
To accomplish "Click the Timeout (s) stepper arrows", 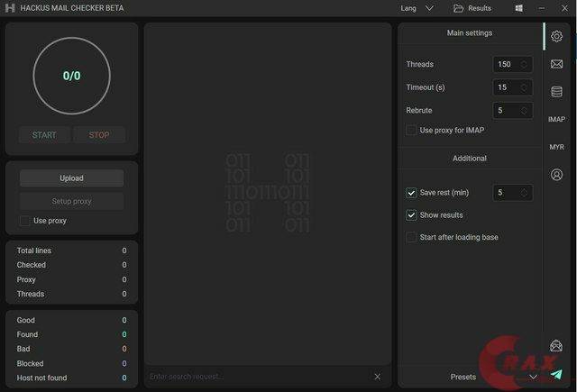I will 524,87.
